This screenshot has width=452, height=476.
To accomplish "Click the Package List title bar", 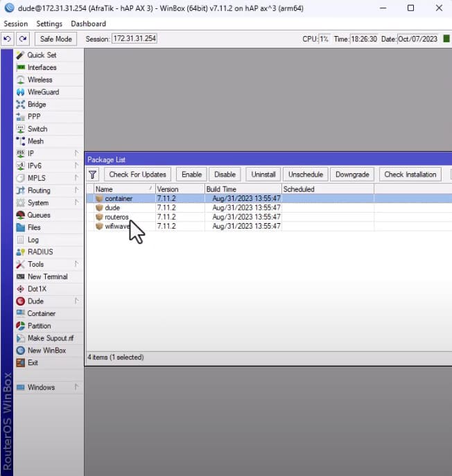I will (268, 159).
